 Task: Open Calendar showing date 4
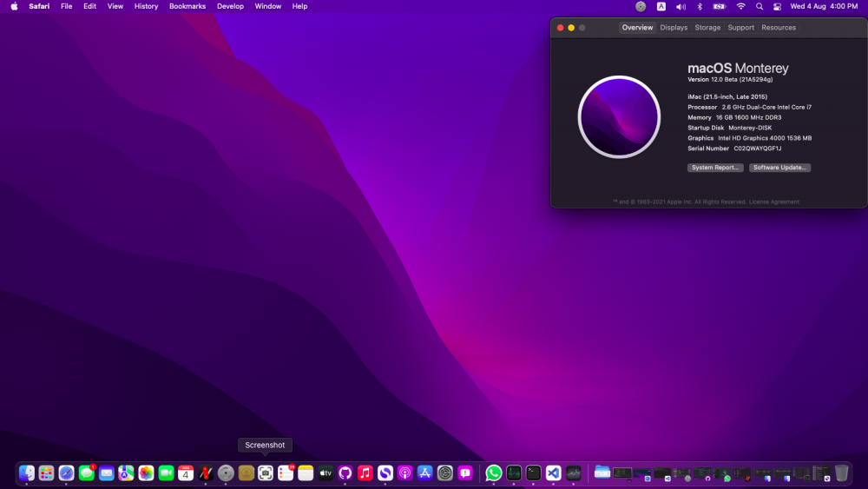click(186, 473)
